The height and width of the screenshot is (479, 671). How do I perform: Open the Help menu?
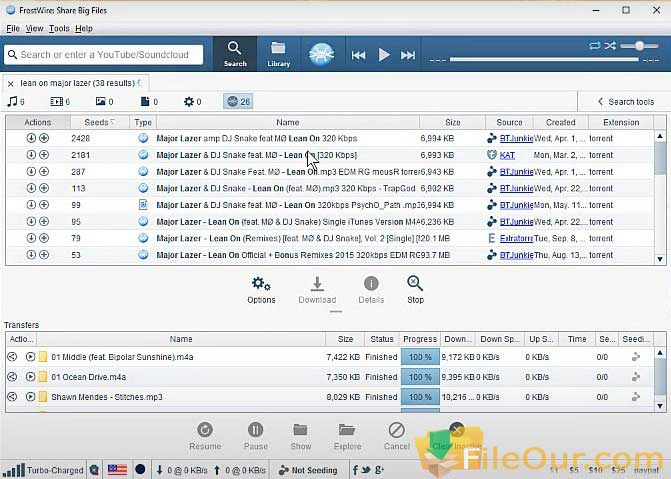tap(84, 28)
